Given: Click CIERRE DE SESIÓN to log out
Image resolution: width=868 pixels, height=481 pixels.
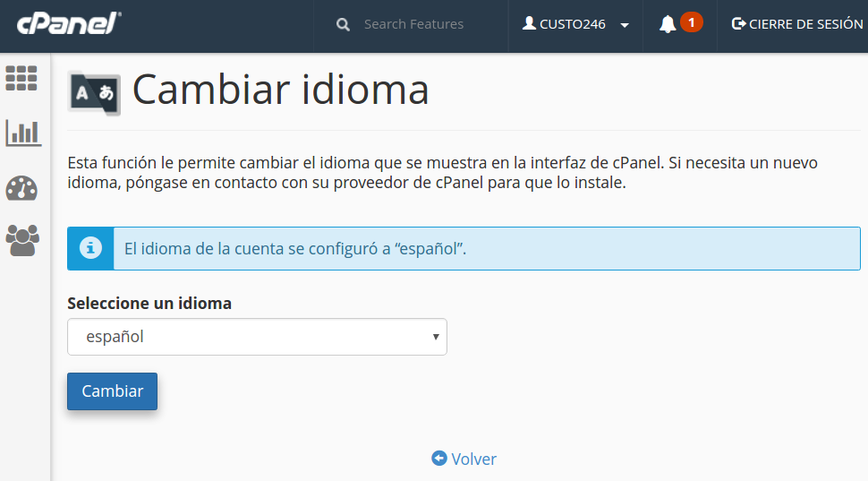Looking at the screenshot, I should [x=805, y=24].
